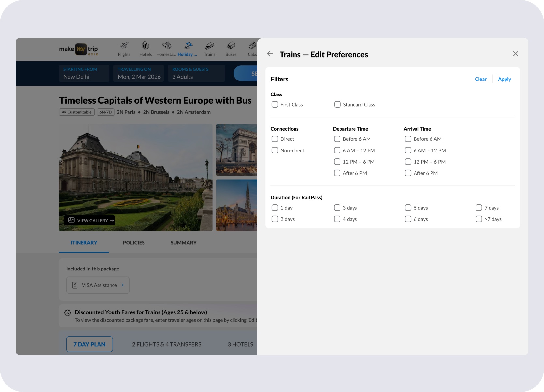Edit the Rooms & Guests field
Screen dimensions: 544x392
point(196,73)
